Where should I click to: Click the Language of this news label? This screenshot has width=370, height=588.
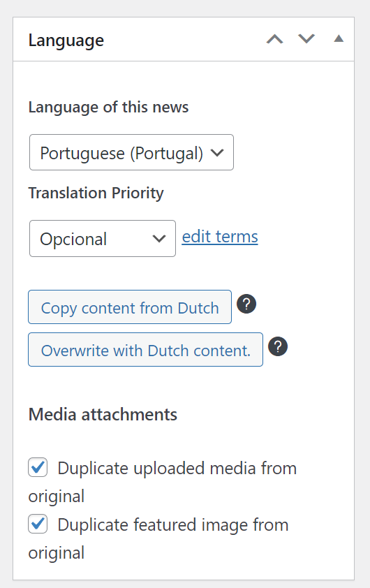coord(108,108)
